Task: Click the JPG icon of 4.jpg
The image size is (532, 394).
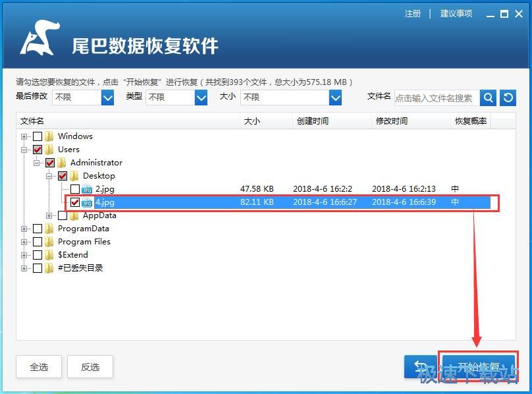Action: (87, 202)
